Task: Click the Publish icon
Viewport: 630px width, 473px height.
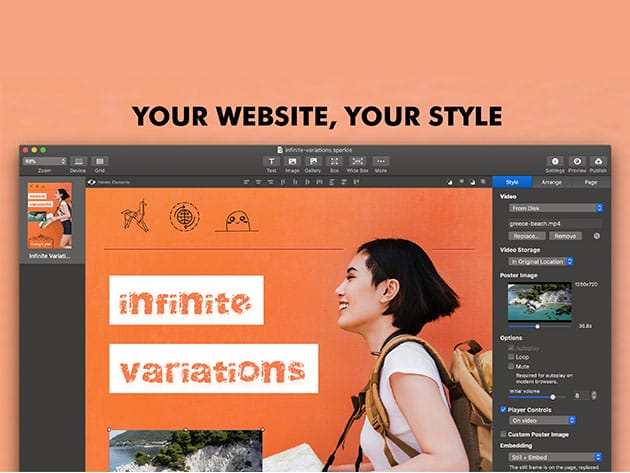Action: 598,161
